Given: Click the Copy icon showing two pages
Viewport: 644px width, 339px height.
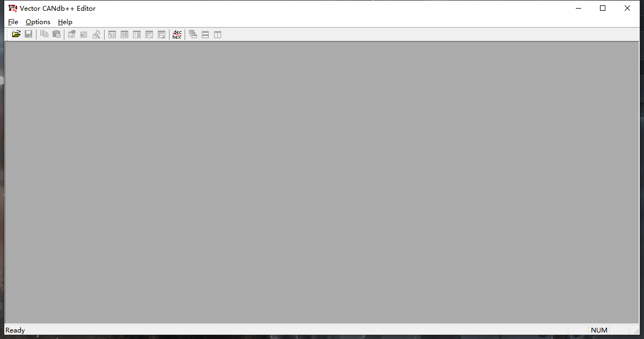Looking at the screenshot, I should 45,34.
